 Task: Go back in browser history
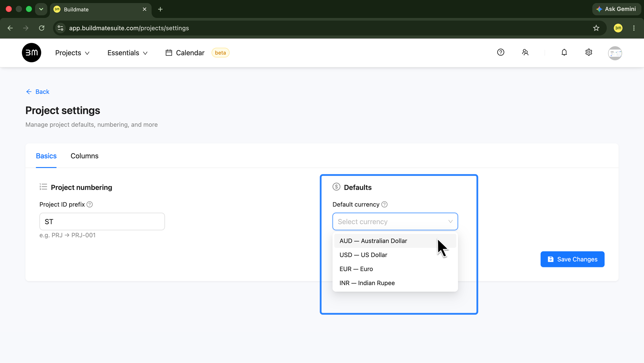10,28
